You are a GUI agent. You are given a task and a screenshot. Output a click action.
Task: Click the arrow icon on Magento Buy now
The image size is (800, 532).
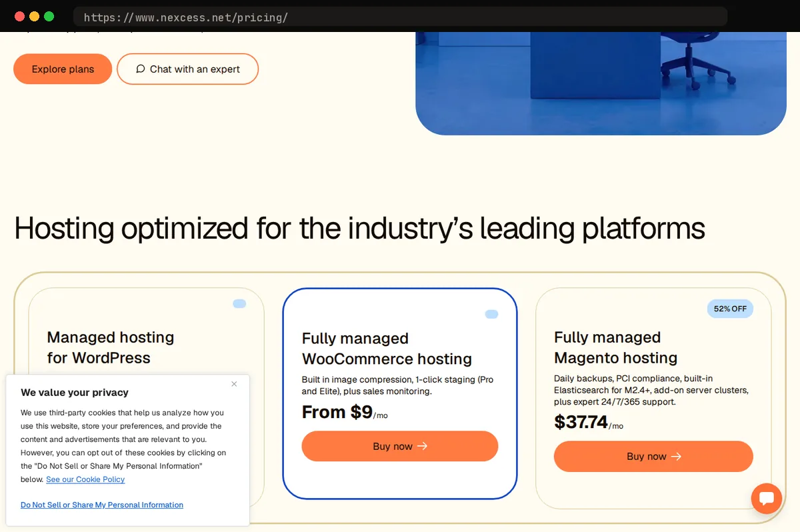[x=676, y=457]
